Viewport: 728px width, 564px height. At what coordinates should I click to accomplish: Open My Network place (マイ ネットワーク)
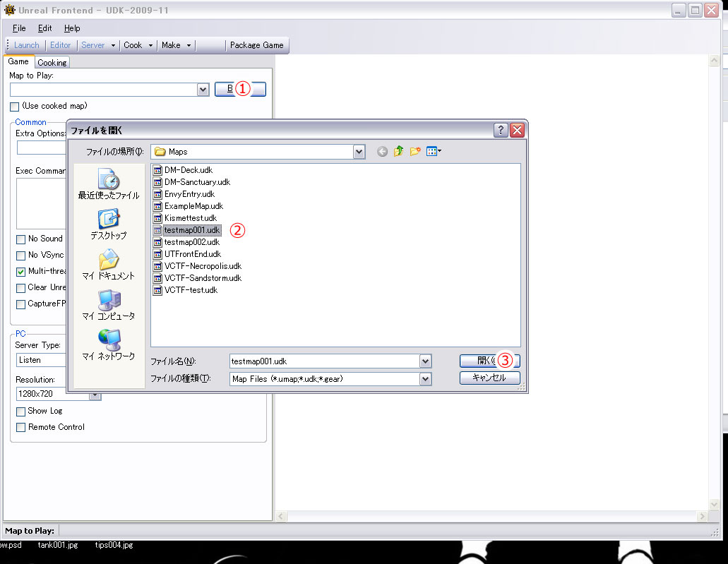coord(109,345)
